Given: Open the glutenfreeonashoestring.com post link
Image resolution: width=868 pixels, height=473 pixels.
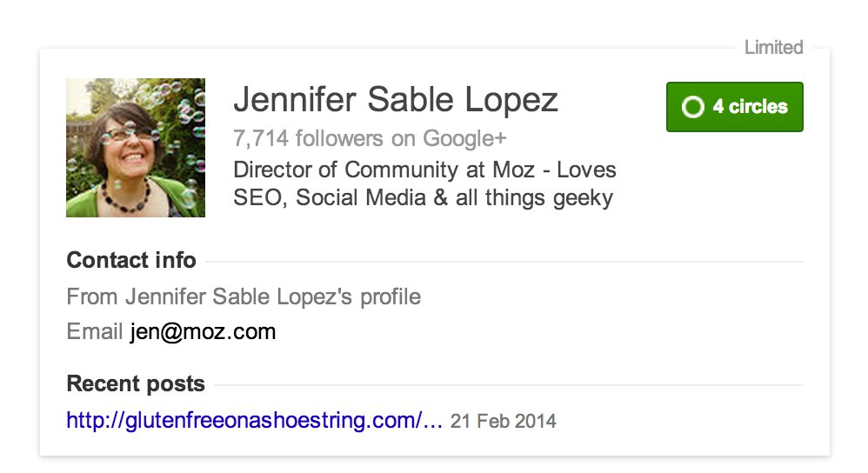Looking at the screenshot, I should (244, 421).
